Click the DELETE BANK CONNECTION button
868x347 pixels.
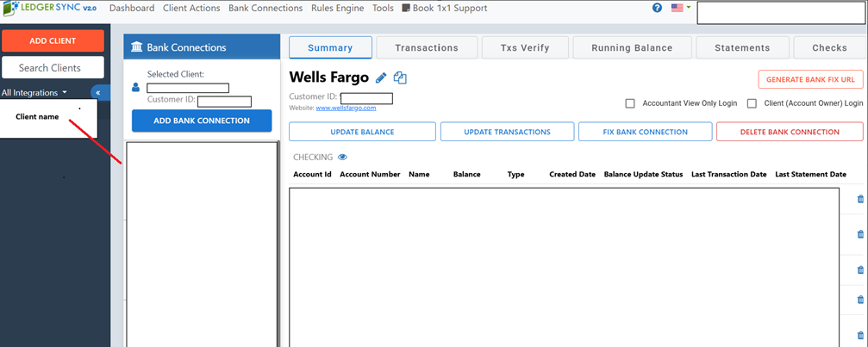point(790,132)
